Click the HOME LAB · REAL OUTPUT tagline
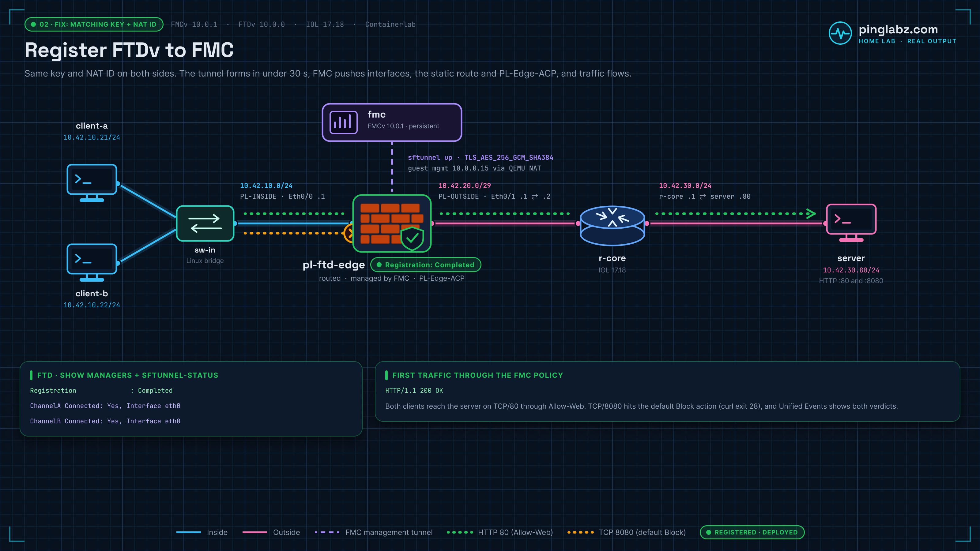Image resolution: width=980 pixels, height=551 pixels. (x=907, y=41)
